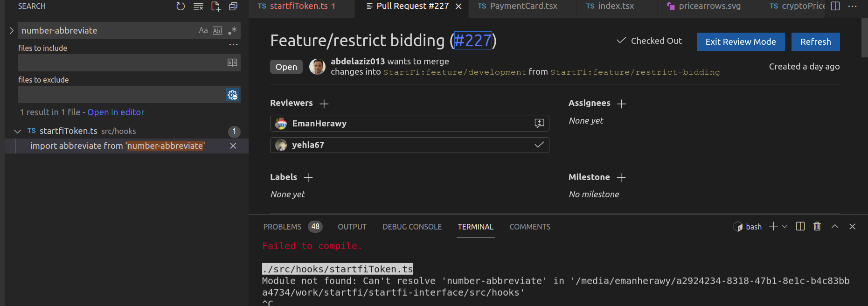Viewport: 868px width, 306px height.
Task: Click the Checked Out status
Action: point(649,41)
